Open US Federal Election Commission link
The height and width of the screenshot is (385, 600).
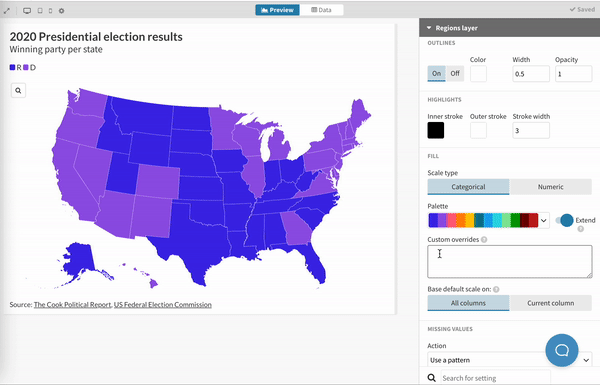pos(163,305)
